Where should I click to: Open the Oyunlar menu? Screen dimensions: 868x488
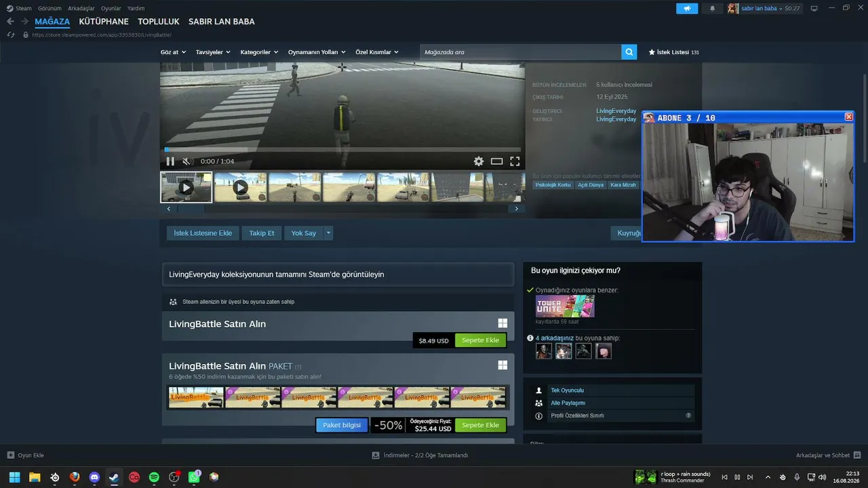point(111,8)
